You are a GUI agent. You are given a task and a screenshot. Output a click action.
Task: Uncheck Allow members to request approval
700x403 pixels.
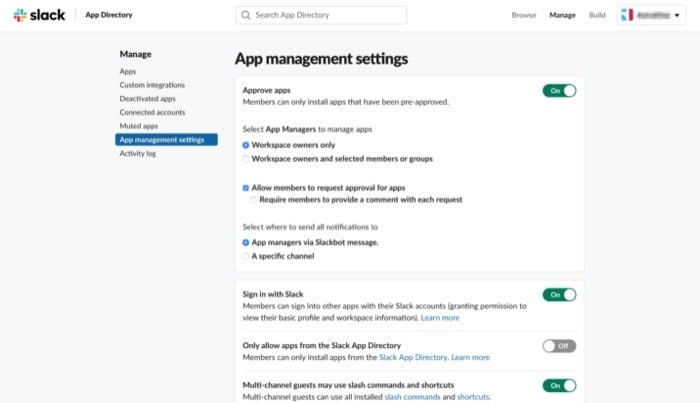point(246,188)
